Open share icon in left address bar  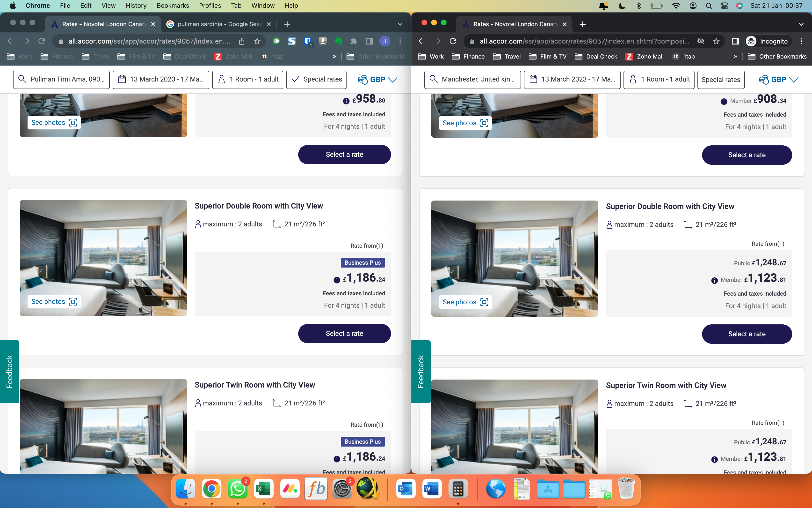pos(242,41)
